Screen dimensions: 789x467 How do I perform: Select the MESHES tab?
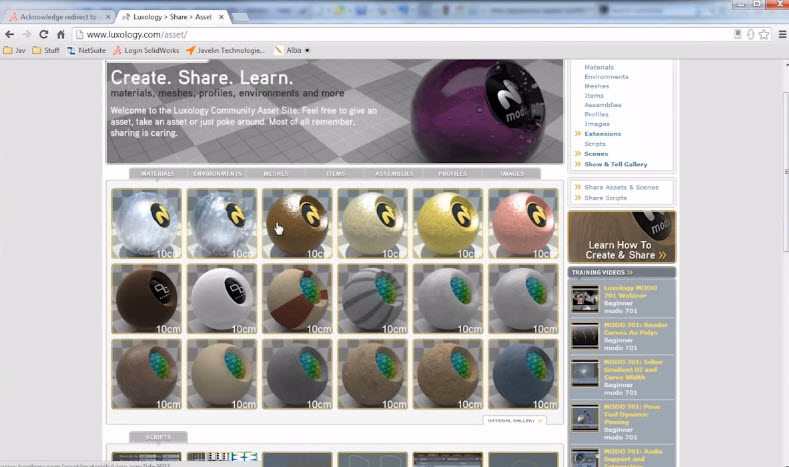pos(276,174)
